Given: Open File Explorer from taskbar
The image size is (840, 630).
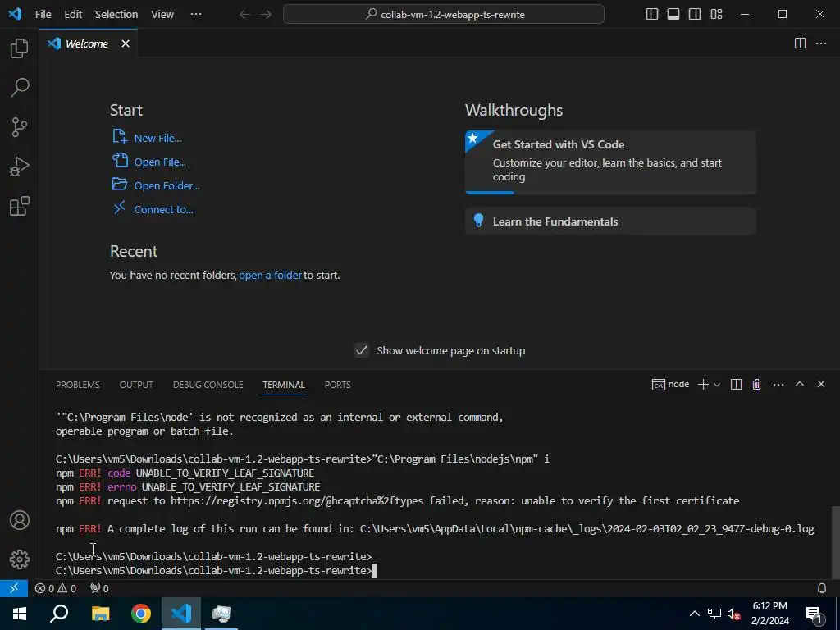Looking at the screenshot, I should [x=100, y=614].
